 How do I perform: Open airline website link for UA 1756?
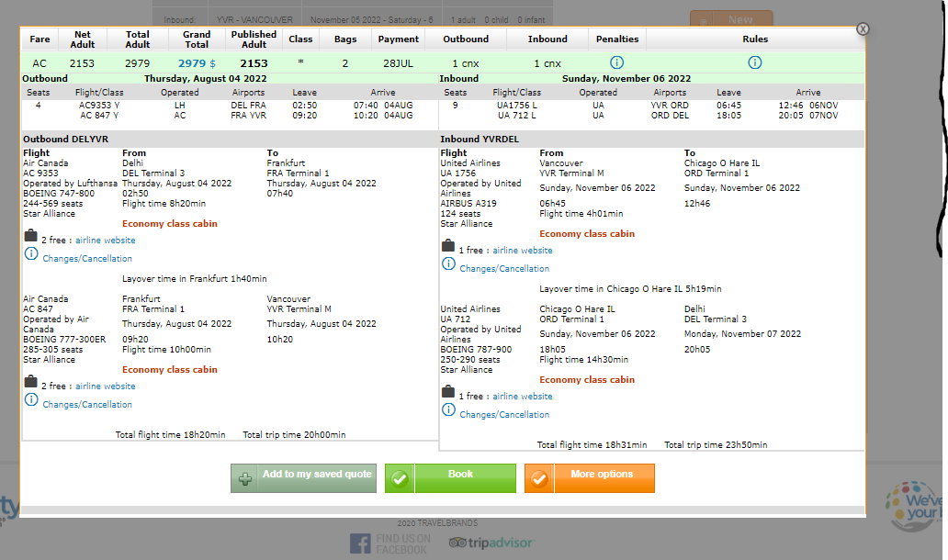pos(523,250)
